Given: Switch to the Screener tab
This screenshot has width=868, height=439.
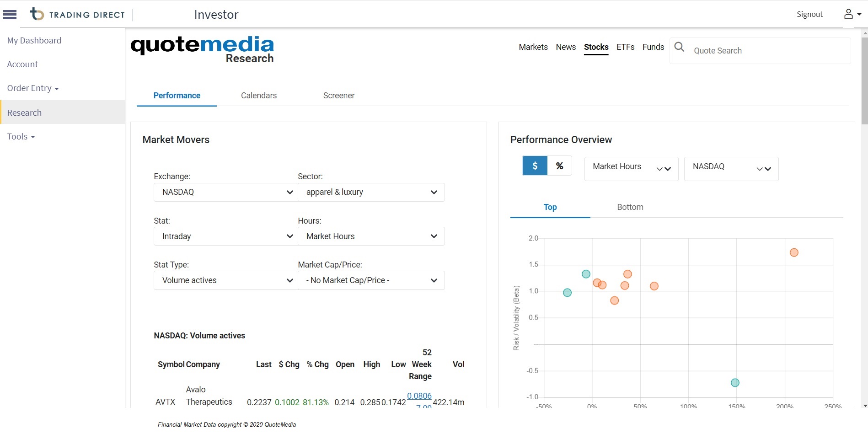Looking at the screenshot, I should 339,96.
